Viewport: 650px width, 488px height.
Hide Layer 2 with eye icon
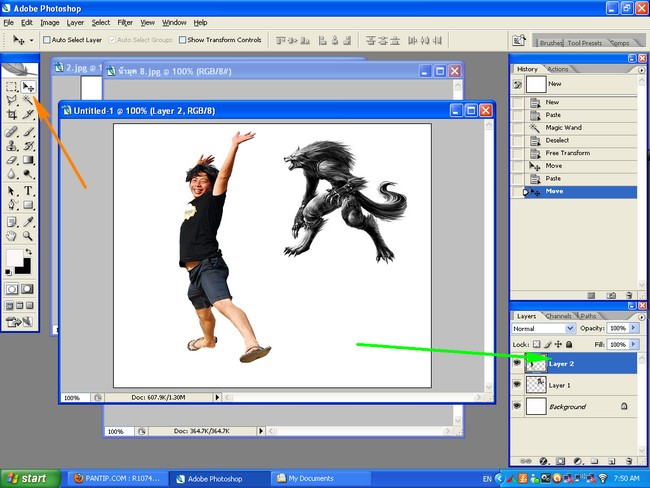(x=517, y=363)
